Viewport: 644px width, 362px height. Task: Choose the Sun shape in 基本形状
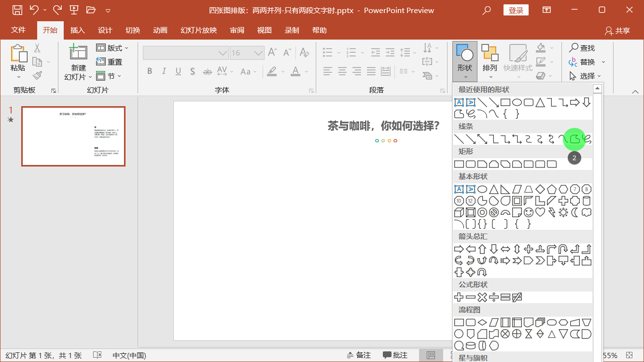(x=563, y=212)
